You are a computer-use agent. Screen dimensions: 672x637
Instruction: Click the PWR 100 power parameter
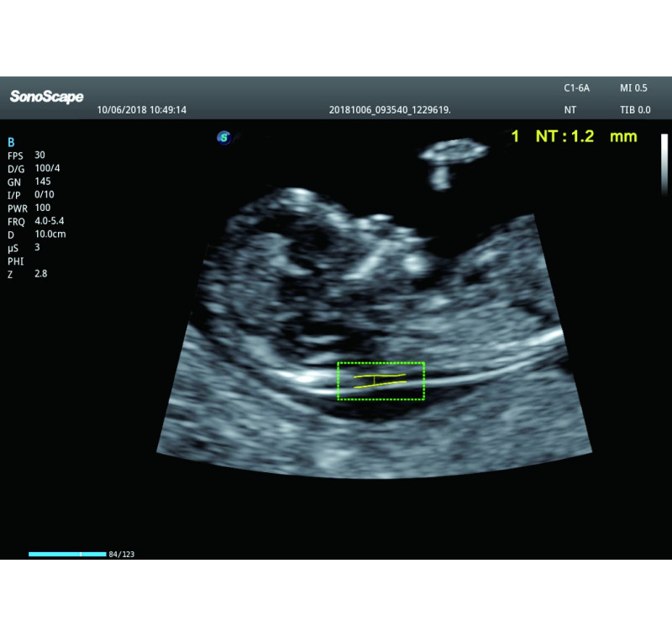29,208
